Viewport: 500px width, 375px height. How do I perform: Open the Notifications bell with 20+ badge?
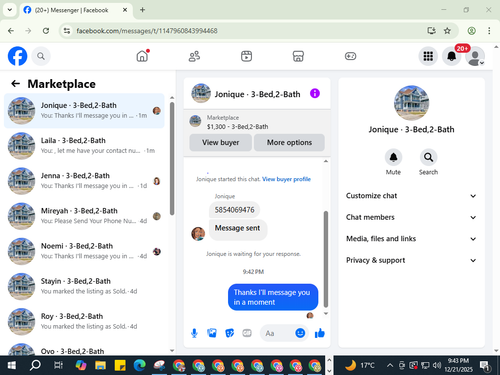coord(452,56)
